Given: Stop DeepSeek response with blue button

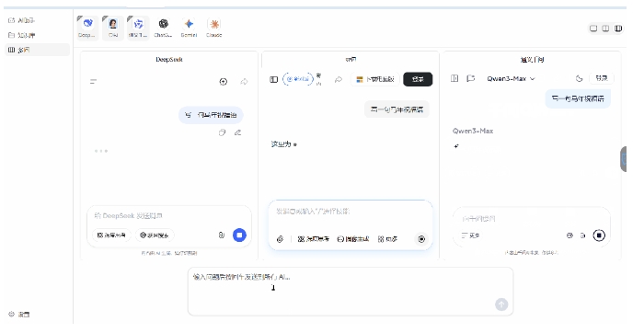Looking at the screenshot, I should pos(239,235).
